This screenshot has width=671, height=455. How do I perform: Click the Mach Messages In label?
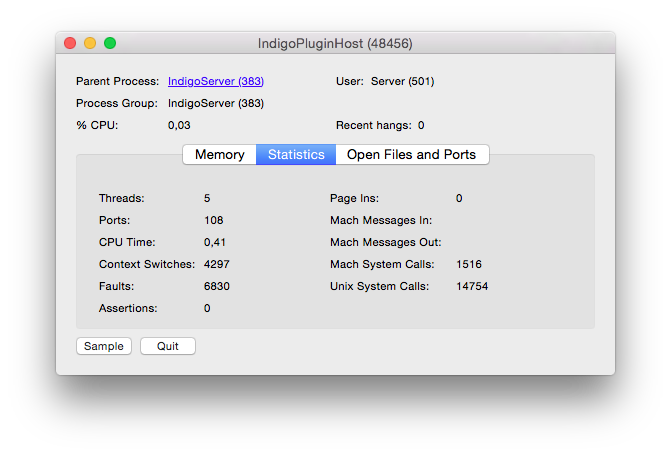[x=381, y=220]
